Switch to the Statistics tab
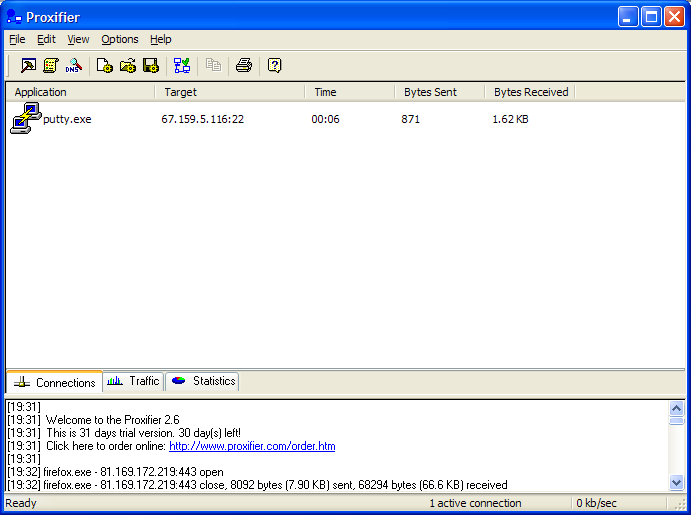The image size is (691, 515). (202, 381)
